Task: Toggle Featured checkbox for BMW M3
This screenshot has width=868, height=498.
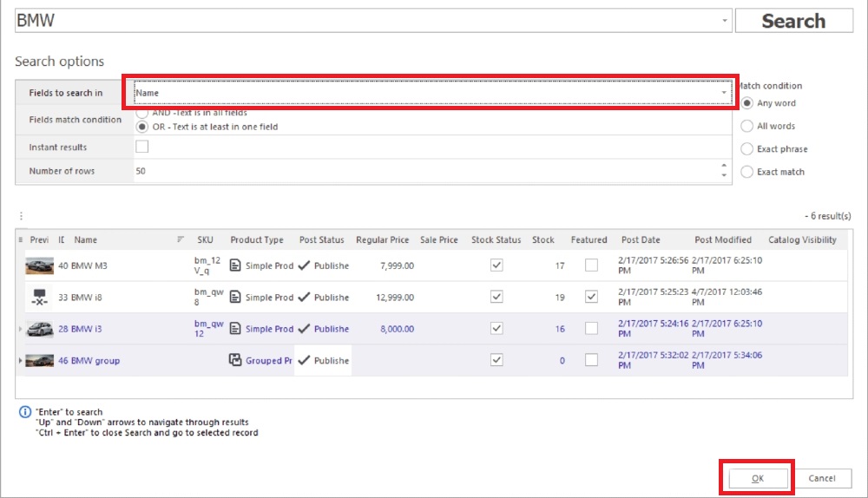Action: pyautogui.click(x=591, y=265)
